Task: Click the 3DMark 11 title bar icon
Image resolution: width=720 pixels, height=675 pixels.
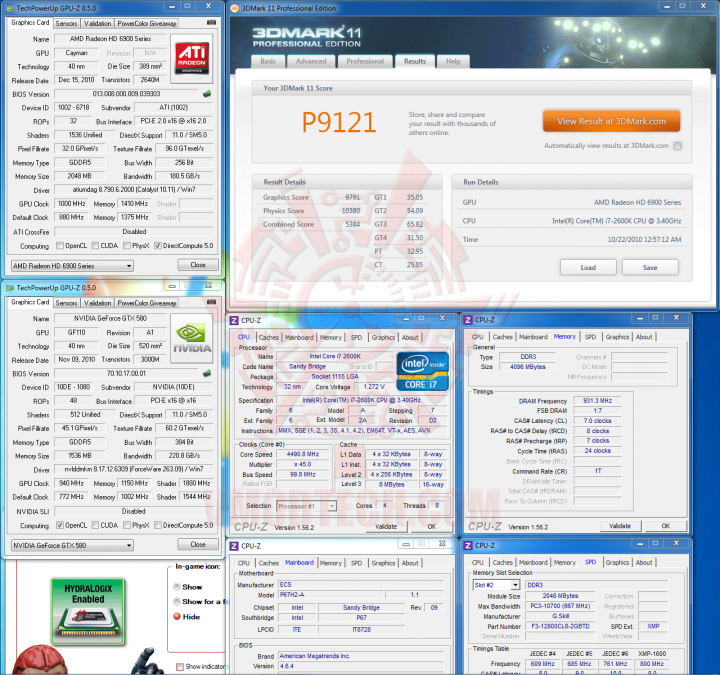Action: (234, 8)
